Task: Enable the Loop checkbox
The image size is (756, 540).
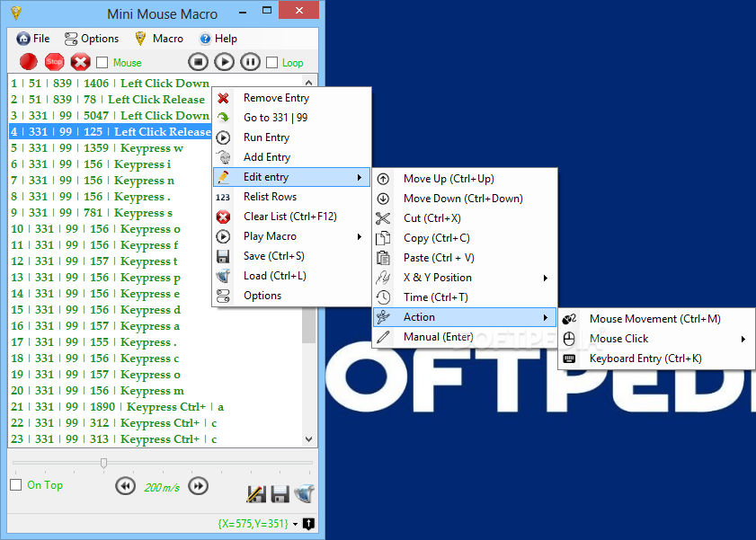Action: [272, 63]
